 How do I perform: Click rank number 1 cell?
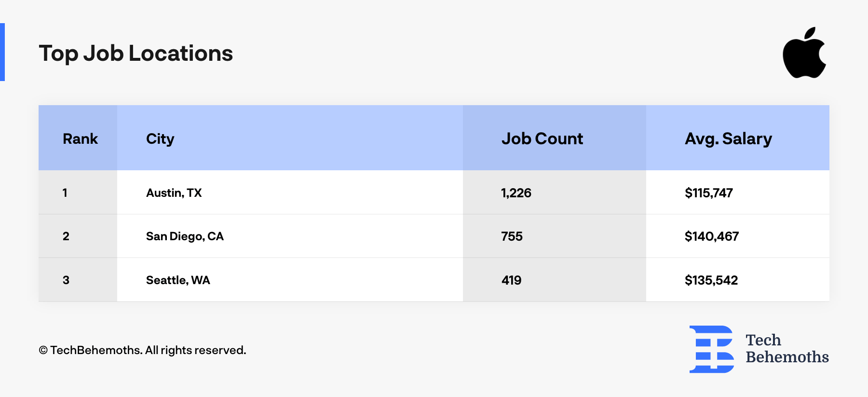click(65, 193)
